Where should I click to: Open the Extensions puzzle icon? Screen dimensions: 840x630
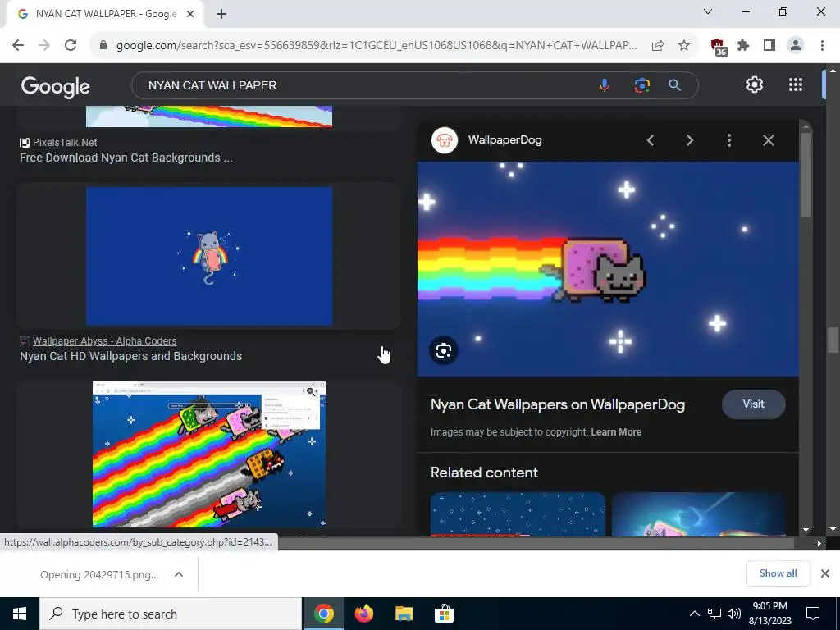(743, 46)
